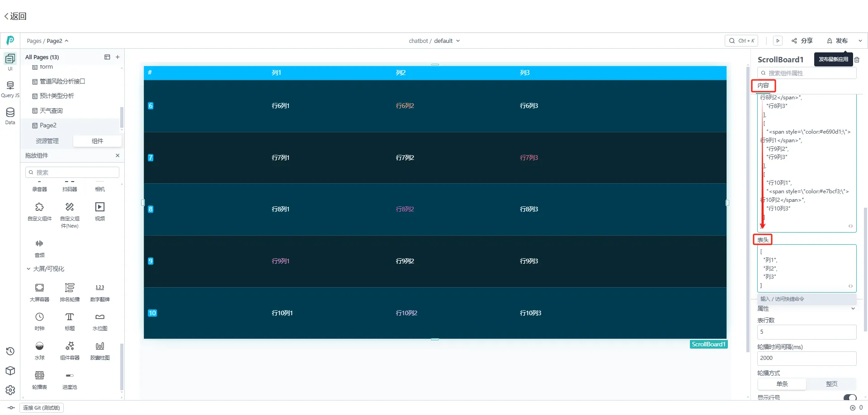868x415 pixels.
Task: Select the 标题 title widget
Action: tap(70, 322)
